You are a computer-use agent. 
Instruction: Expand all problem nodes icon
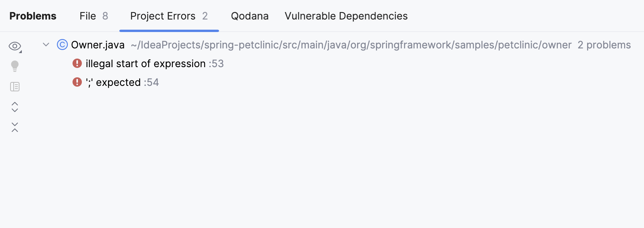(14, 107)
